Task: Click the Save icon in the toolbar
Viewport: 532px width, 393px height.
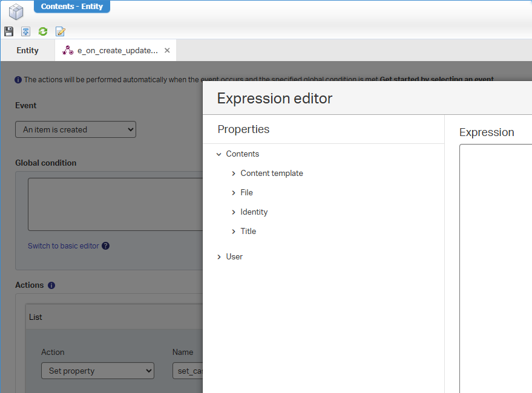Action: [x=8, y=31]
